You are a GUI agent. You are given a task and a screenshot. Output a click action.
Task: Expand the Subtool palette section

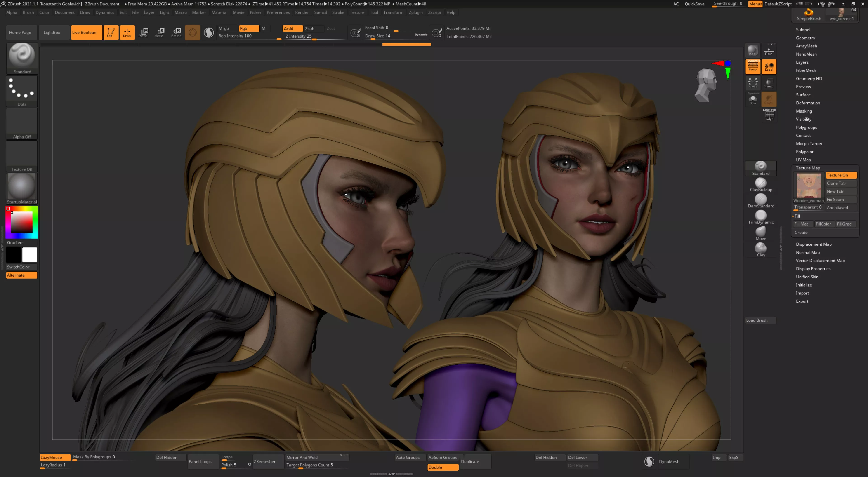coord(803,30)
